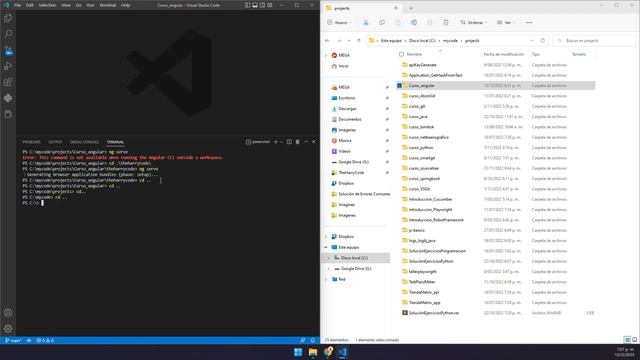
Task: Click Este equipo in the address breadcrumb
Action: coord(391,41)
